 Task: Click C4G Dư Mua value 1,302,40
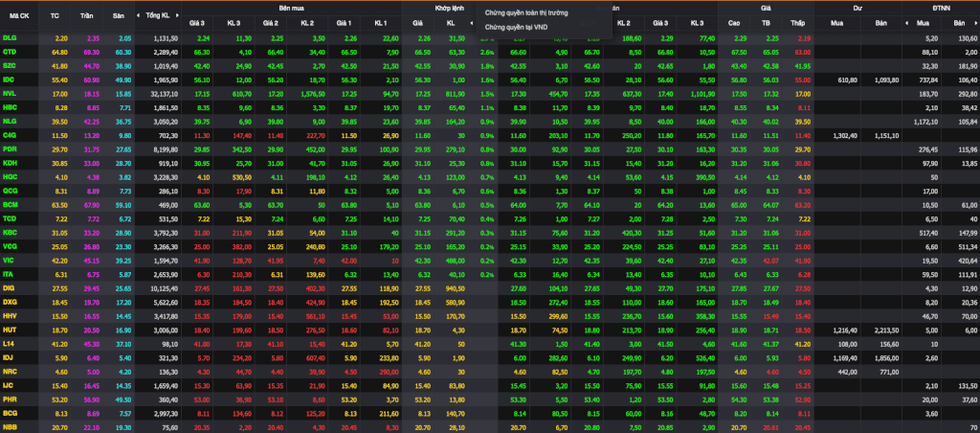(843, 134)
